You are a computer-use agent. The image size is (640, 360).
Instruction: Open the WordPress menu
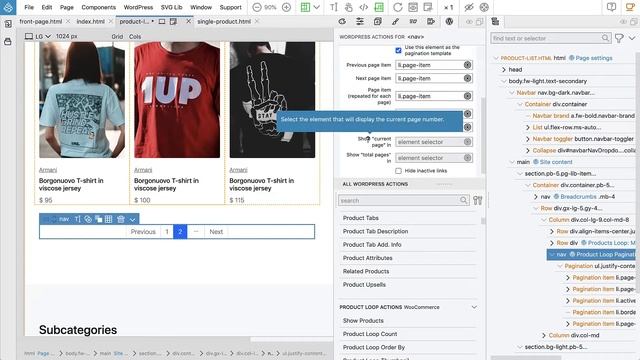(x=138, y=7)
